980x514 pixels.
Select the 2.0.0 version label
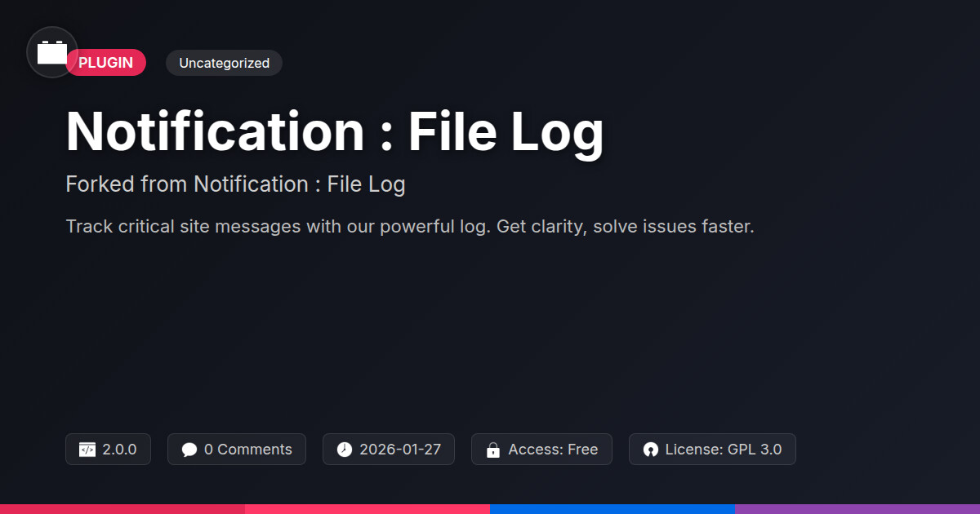pyautogui.click(x=119, y=450)
